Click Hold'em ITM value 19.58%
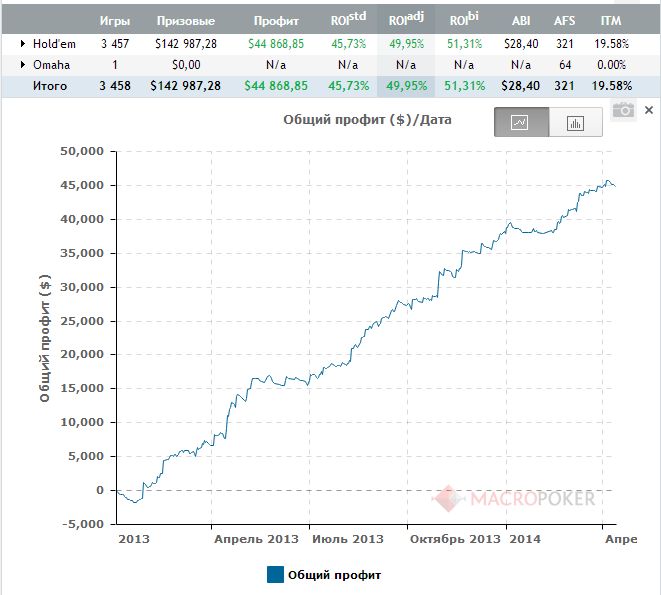Image resolution: width=661 pixels, height=595 pixels. (612, 44)
